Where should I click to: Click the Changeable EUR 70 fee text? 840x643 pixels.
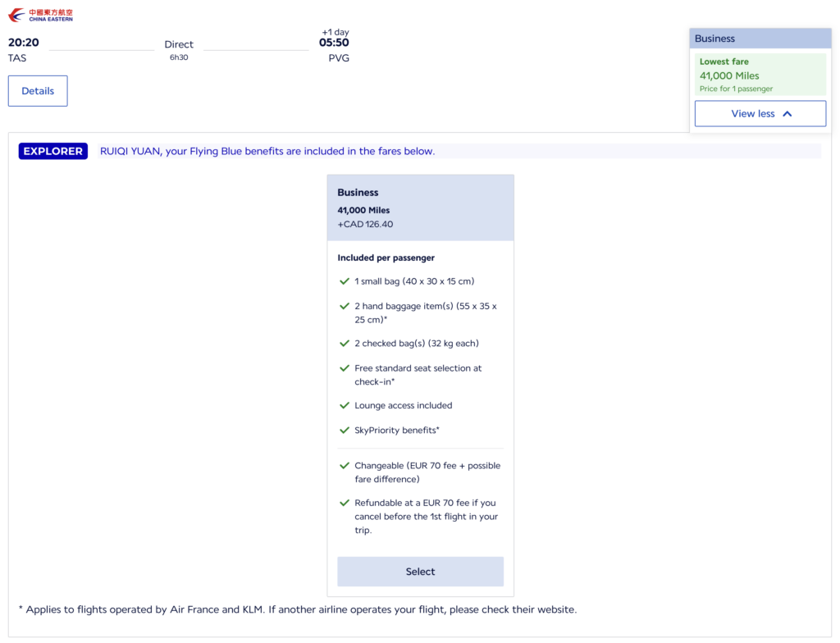(x=427, y=472)
